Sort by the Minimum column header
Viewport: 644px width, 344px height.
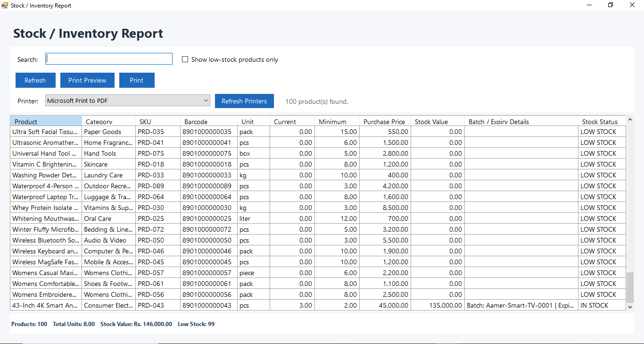point(337,121)
